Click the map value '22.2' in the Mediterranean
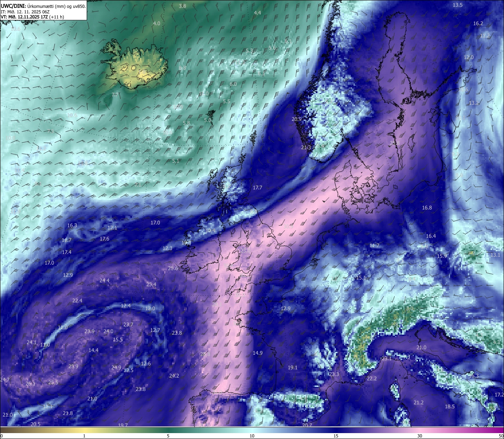 [x=372, y=379]
